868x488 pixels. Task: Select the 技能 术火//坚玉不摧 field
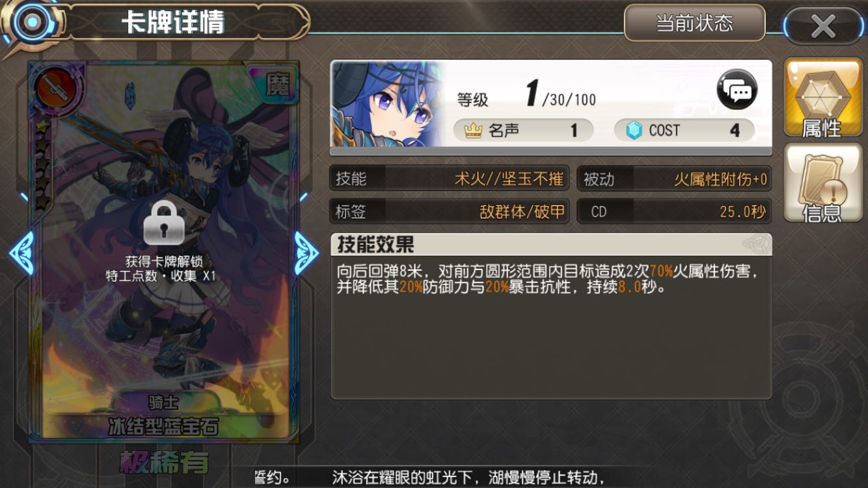point(450,178)
